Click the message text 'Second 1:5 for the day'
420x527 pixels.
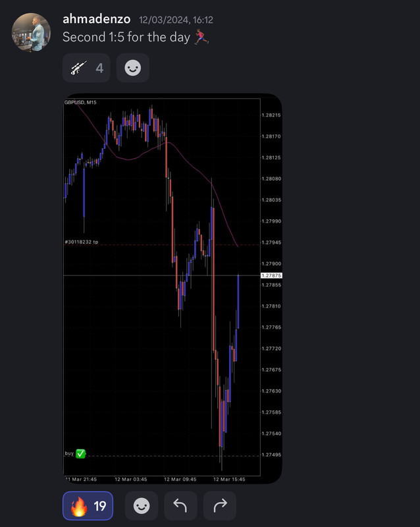(126, 37)
